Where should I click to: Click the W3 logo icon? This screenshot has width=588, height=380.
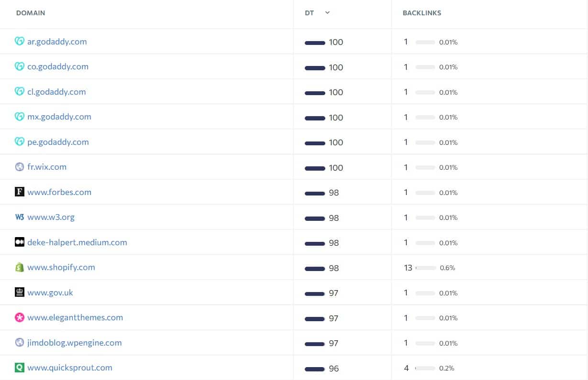coord(19,217)
